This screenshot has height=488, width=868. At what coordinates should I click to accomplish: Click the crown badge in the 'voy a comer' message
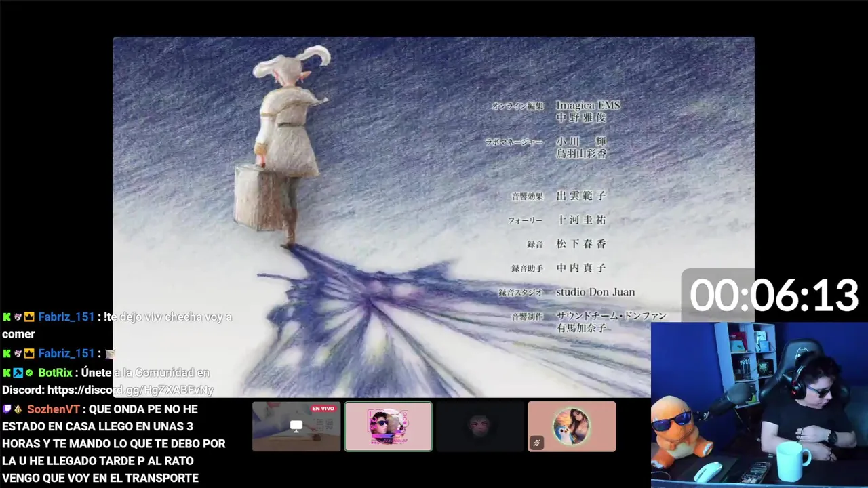[x=29, y=317]
